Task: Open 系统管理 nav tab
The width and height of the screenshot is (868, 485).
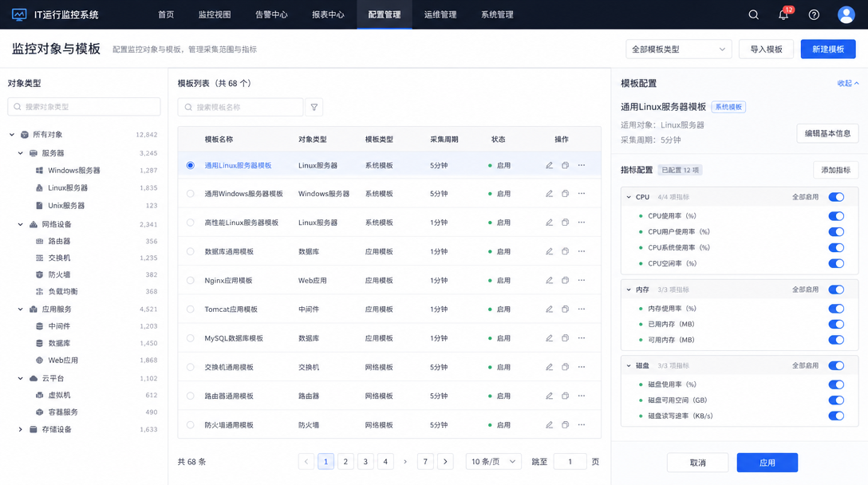Action: (x=497, y=14)
